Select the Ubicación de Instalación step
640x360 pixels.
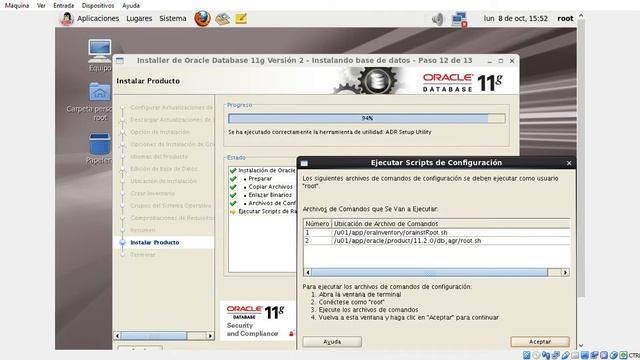point(164,181)
